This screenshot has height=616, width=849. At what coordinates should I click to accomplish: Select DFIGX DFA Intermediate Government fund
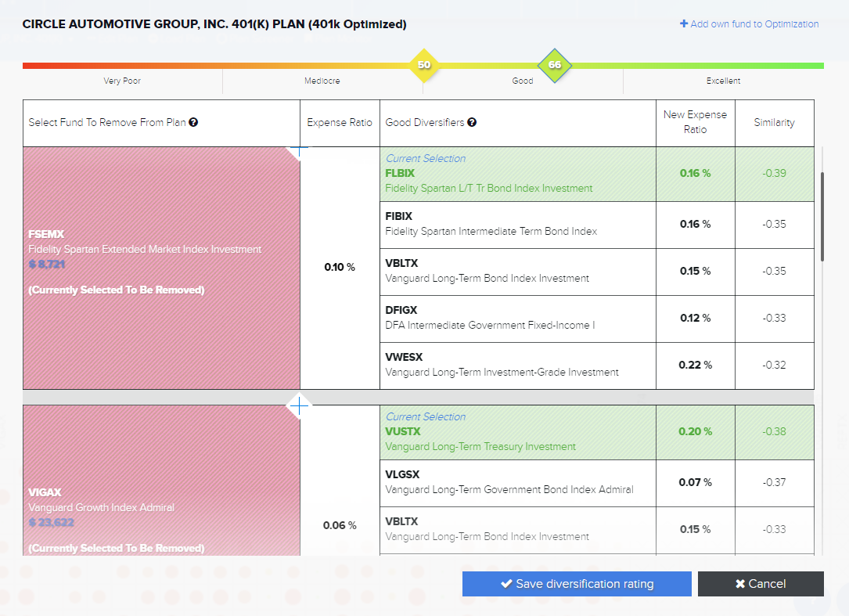click(517, 319)
